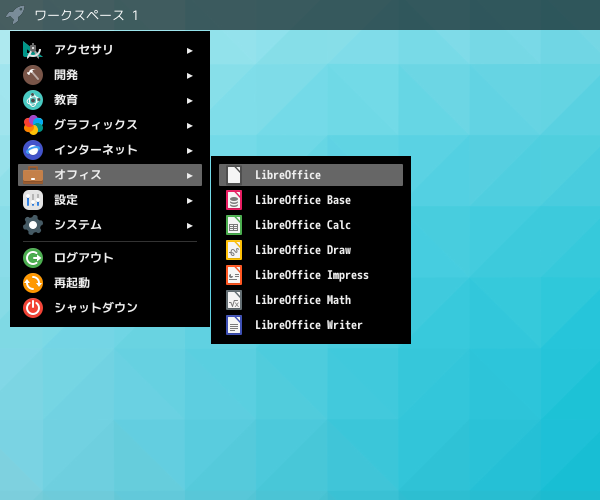The height and width of the screenshot is (500, 600).
Task: Choose 再起動 to restart
Action: click(x=110, y=283)
